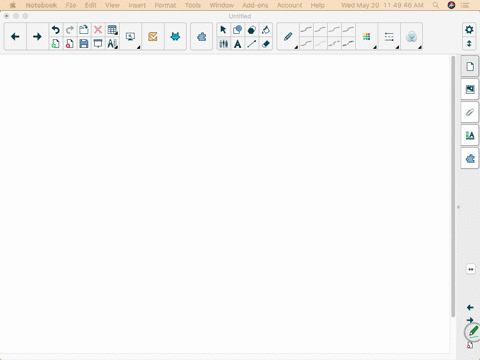
Task: Add a new page with green plus page icon
Action: pos(55,44)
